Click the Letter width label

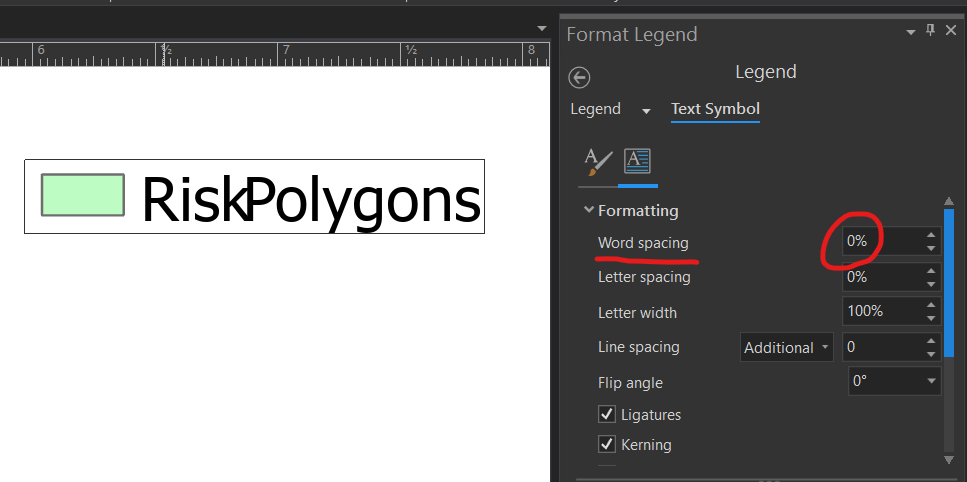point(637,313)
